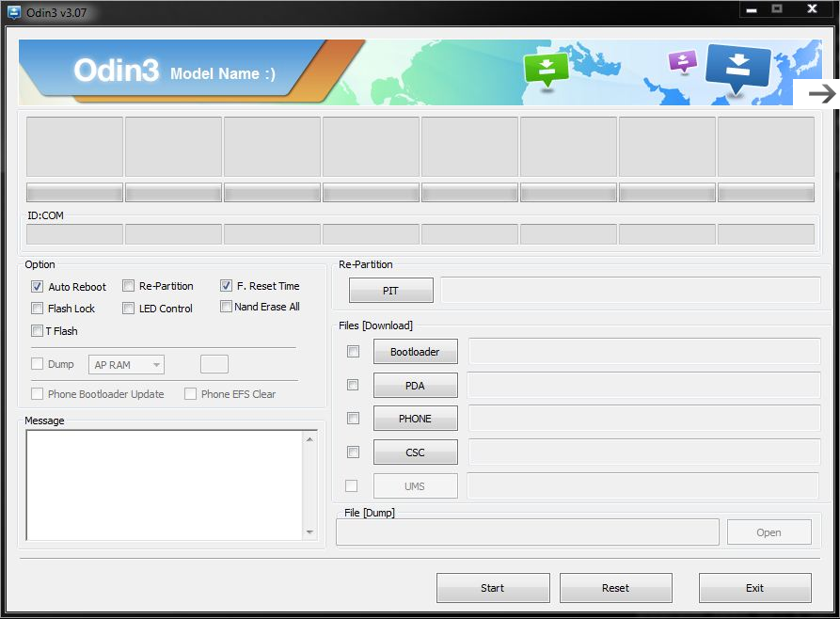Click the purple transfer bubble icon in banner
840x619 pixels.
(683, 61)
